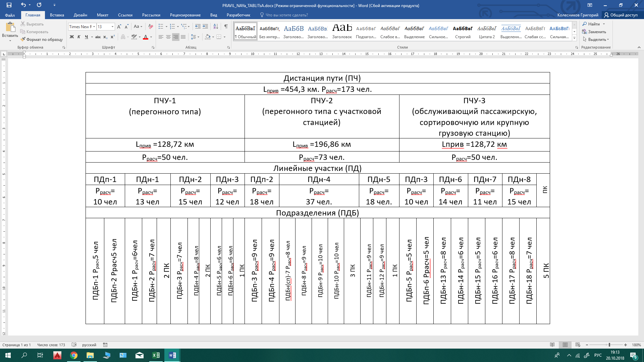Open Google Chrome from the taskbar
Image resolution: width=644 pixels, height=362 pixels.
point(74,355)
